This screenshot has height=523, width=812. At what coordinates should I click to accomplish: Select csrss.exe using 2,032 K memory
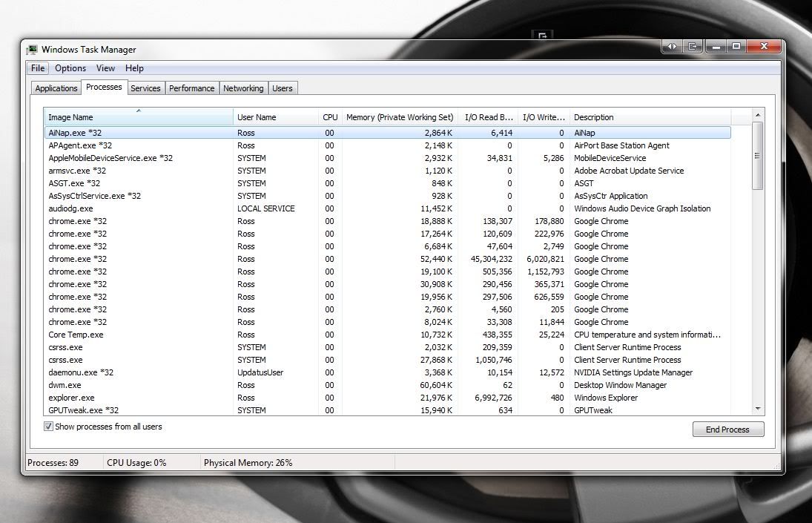tap(387, 347)
